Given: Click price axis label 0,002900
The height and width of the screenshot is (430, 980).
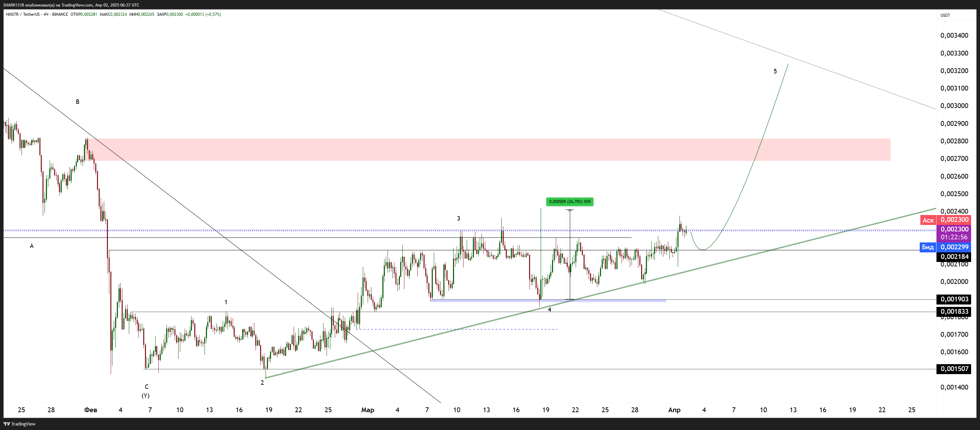Looking at the screenshot, I should [x=954, y=123].
